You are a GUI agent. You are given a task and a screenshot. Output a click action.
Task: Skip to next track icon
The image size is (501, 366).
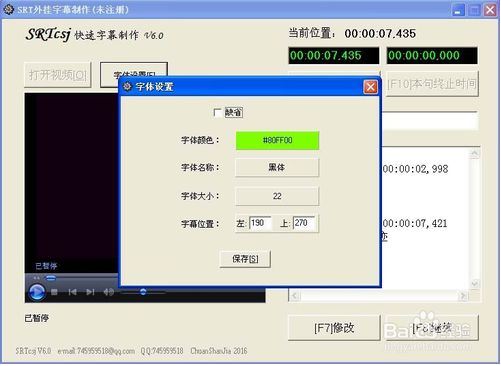coord(90,292)
